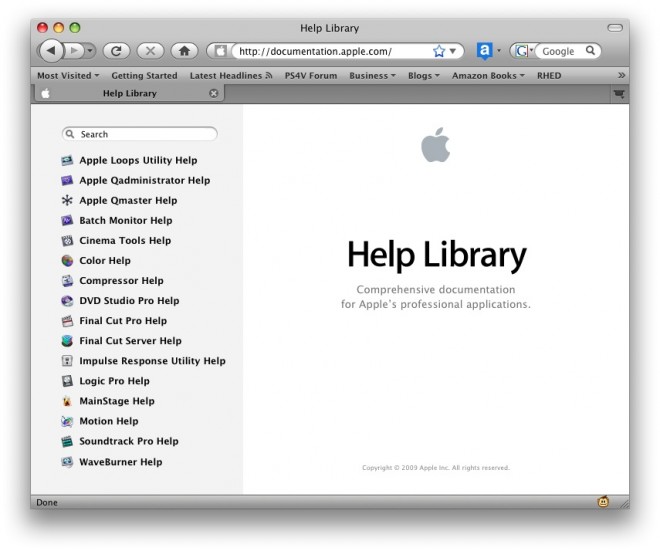Open the list all tabs button
This screenshot has height=551, width=660.
(619, 94)
